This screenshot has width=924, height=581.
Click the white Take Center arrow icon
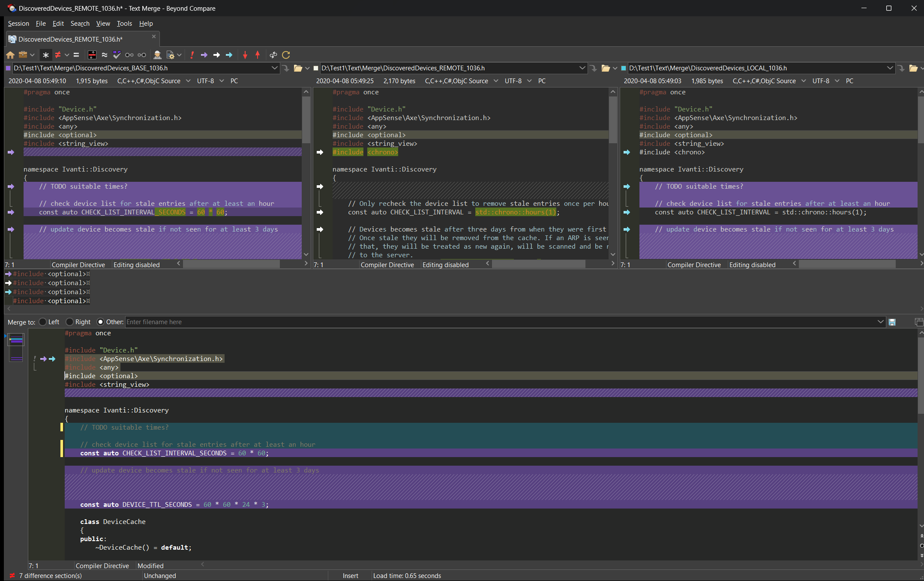tap(217, 55)
